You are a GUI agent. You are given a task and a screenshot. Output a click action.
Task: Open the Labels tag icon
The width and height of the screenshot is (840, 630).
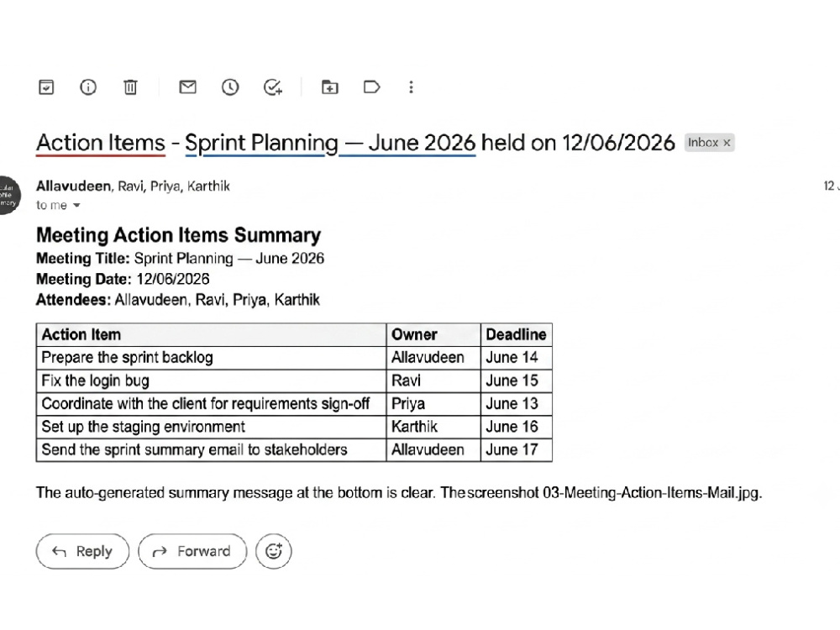coord(372,87)
